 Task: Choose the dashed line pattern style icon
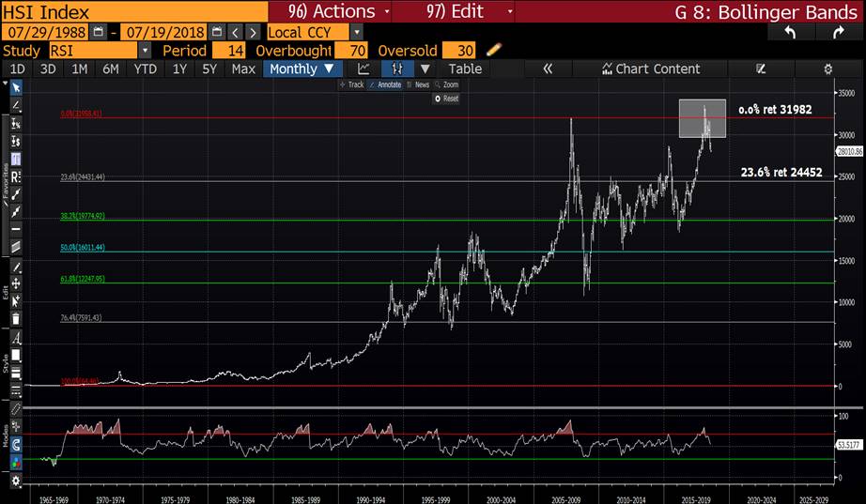coord(16,390)
